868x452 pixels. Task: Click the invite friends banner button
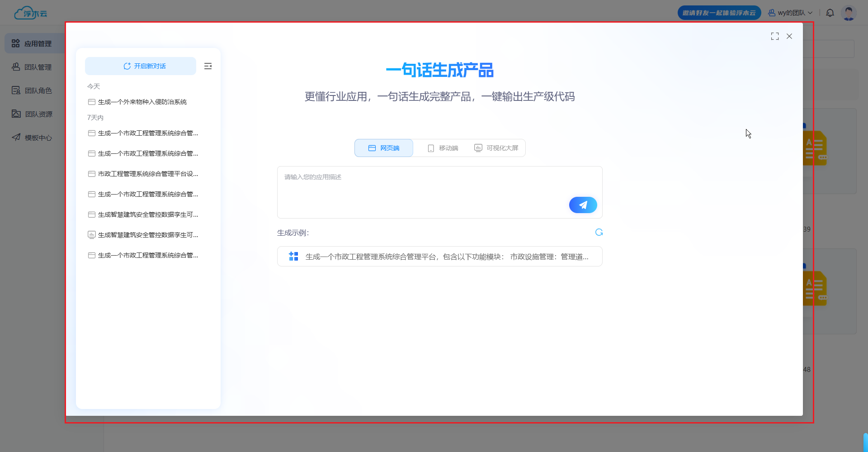pyautogui.click(x=719, y=13)
